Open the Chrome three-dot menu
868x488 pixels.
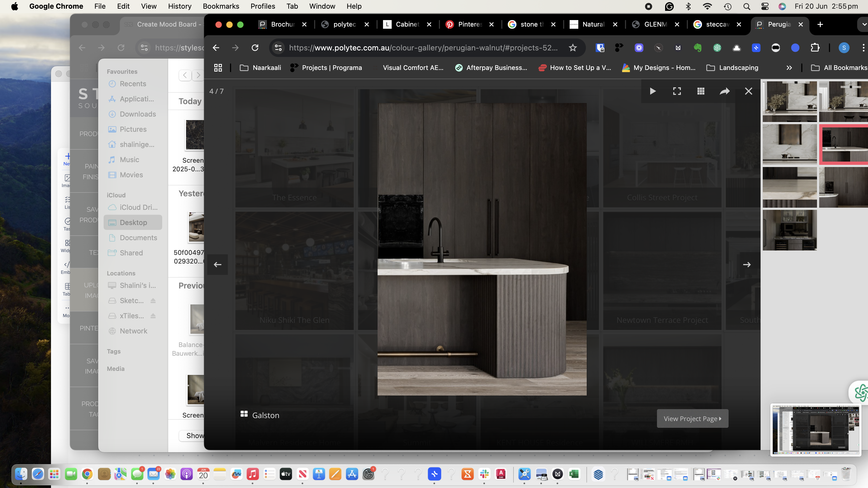click(x=863, y=48)
